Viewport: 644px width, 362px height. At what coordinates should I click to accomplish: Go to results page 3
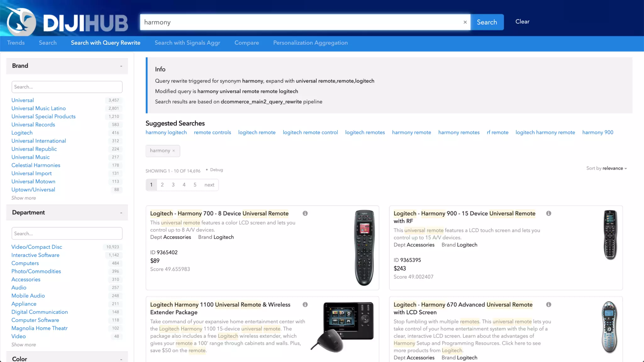[x=173, y=185]
